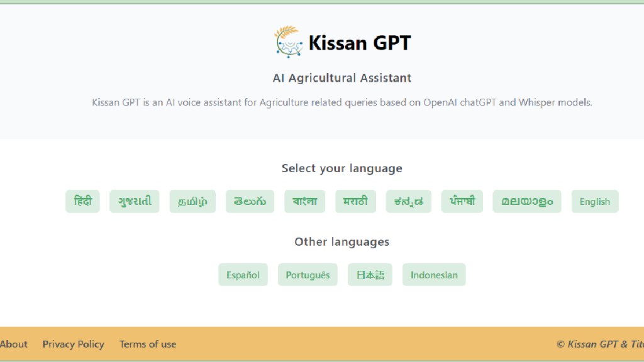This screenshot has height=362, width=644.
Task: Open the Terms of use link
Action: [148, 344]
